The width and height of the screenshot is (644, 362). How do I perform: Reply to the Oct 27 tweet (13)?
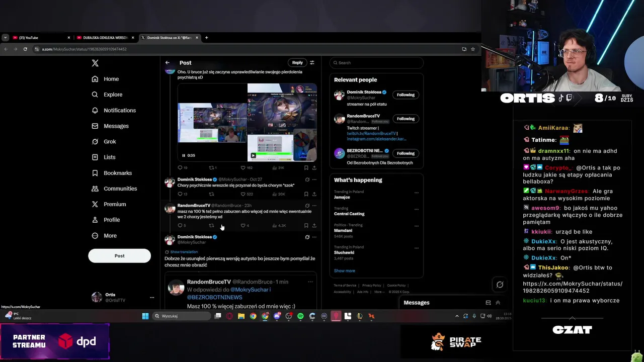coord(182,194)
